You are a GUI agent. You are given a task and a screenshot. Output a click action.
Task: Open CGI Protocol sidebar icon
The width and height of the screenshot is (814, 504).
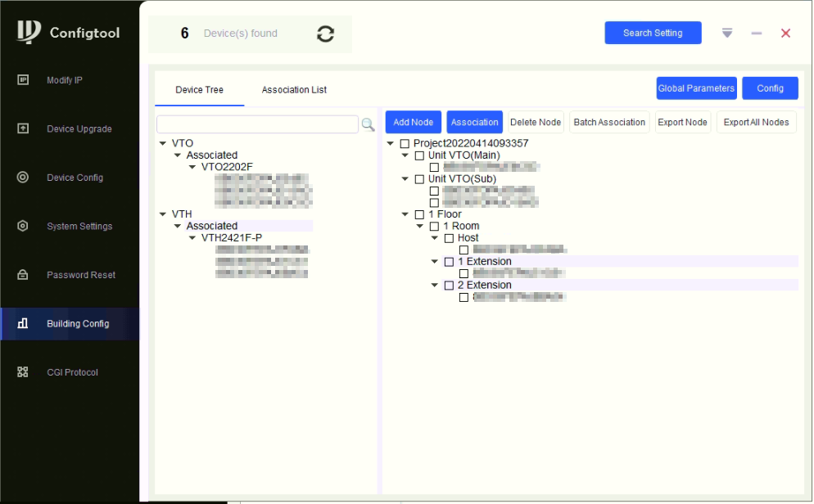click(x=23, y=372)
